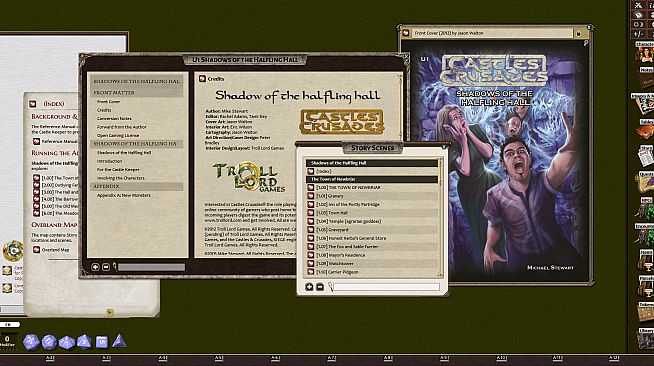Viewport: 654px width, 366px height.
Task: Click the reference manual search field
Action: pyautogui.click(x=151, y=267)
